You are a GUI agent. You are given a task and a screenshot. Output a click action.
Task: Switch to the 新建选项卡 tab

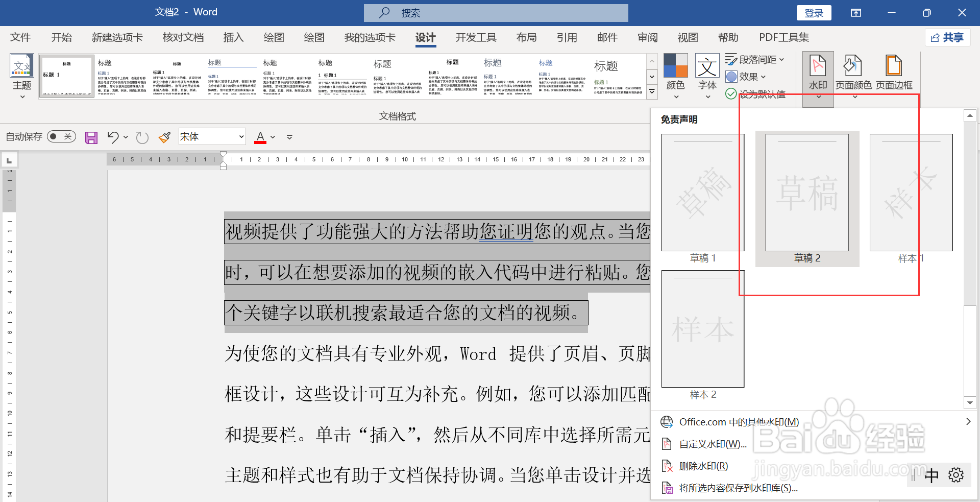117,37
